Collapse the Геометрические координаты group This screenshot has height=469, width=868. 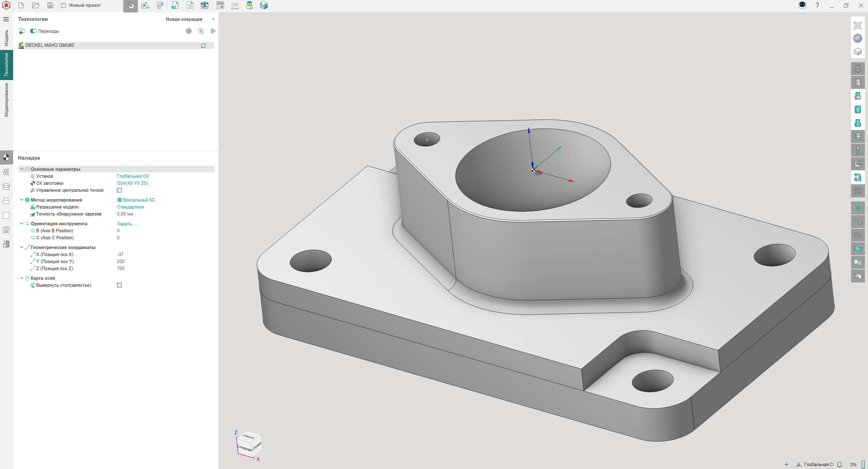pyautogui.click(x=22, y=247)
